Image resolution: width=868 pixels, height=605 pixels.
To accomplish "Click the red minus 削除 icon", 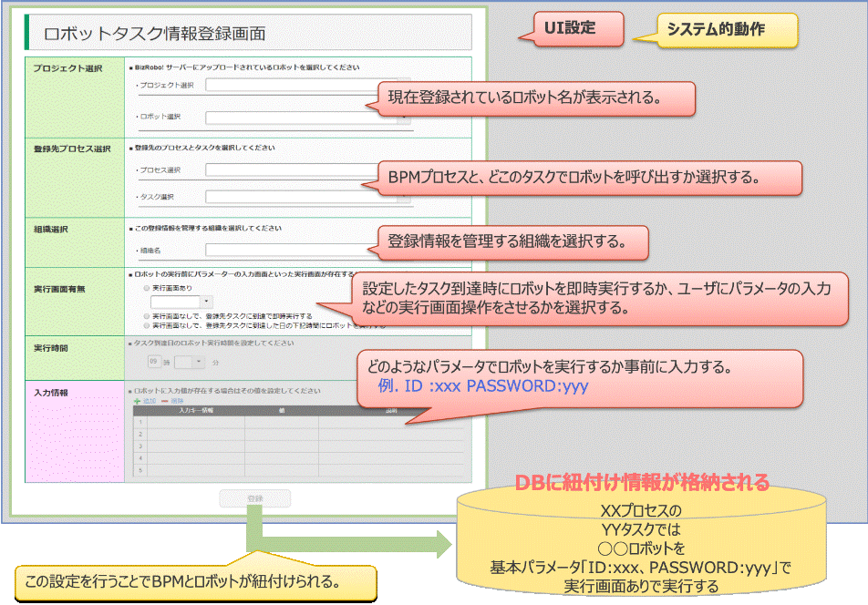I will pos(165,401).
